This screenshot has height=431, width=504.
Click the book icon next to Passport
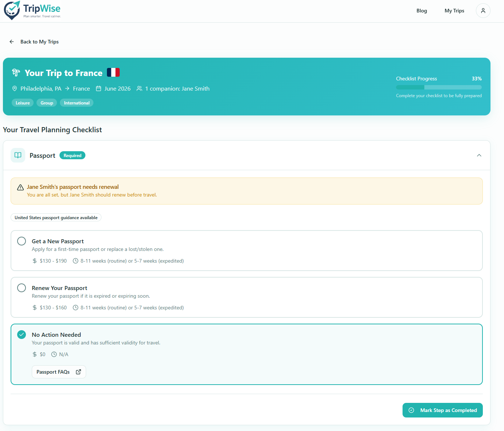coord(18,155)
